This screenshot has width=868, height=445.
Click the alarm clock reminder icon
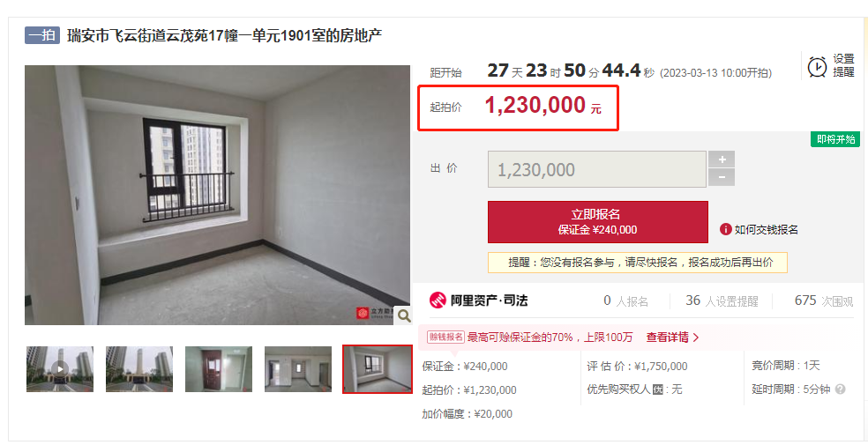[x=817, y=67]
